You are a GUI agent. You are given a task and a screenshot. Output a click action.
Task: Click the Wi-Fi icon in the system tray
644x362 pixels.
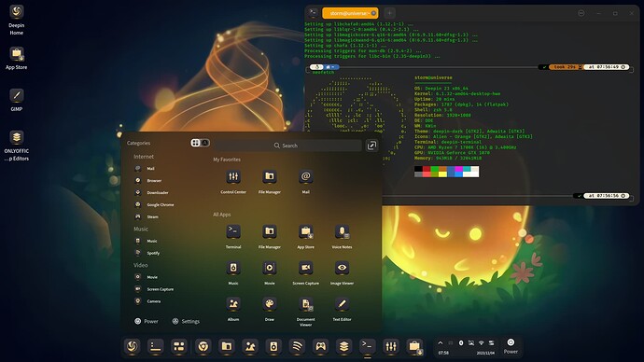pyautogui.click(x=482, y=342)
